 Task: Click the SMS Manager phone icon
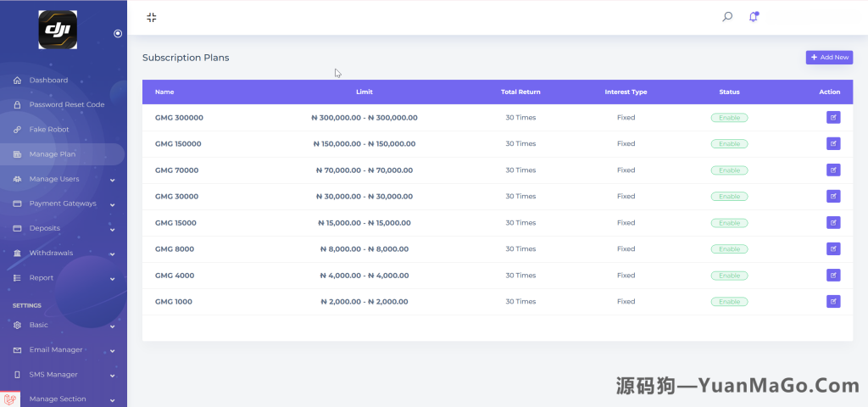(17, 375)
